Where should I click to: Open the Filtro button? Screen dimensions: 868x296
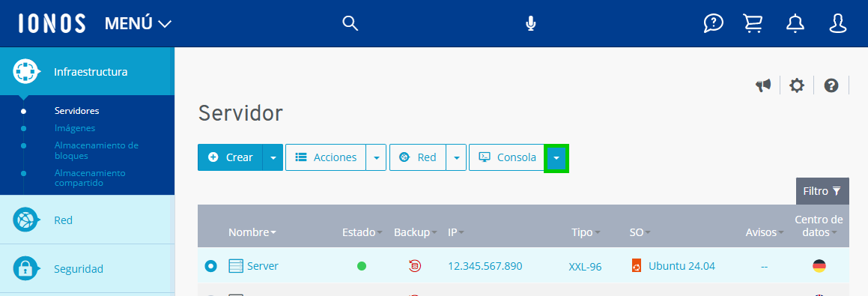822,191
